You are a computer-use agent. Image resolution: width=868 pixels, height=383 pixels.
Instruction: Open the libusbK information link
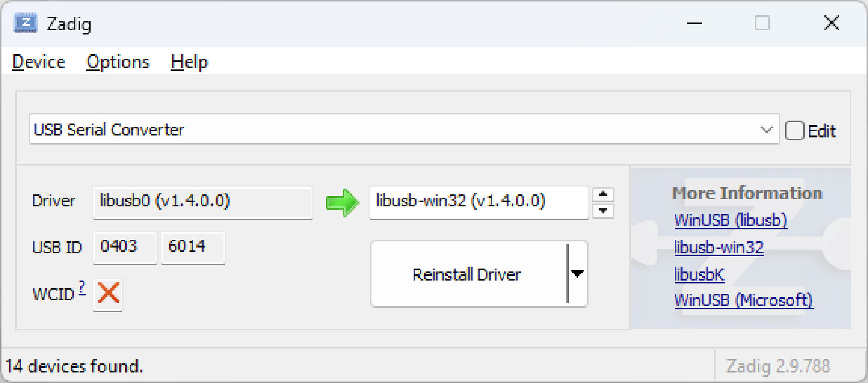click(699, 274)
